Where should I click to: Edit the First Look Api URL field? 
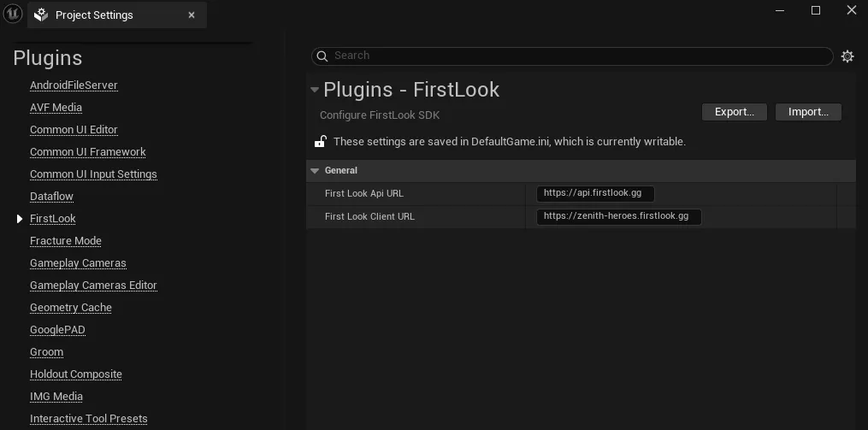[595, 194]
